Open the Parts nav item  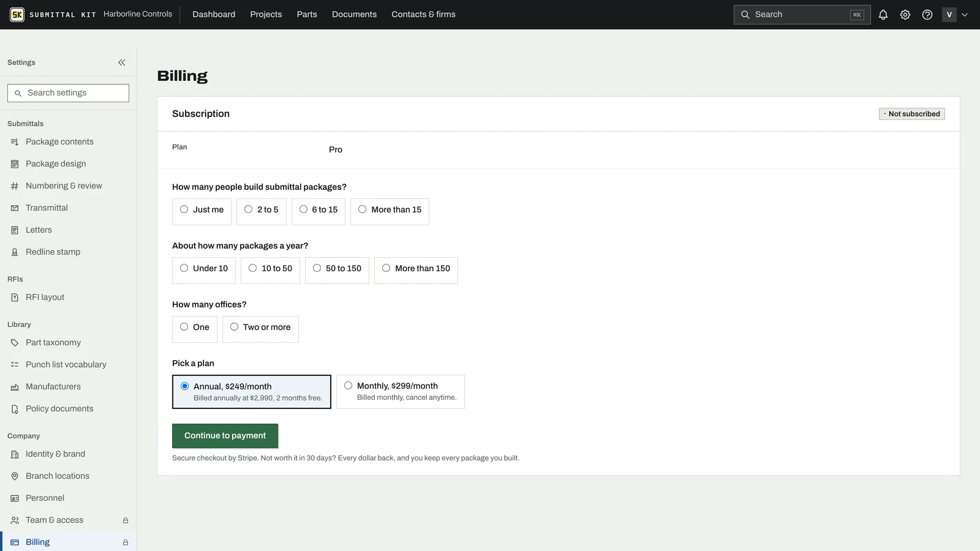[x=307, y=15]
